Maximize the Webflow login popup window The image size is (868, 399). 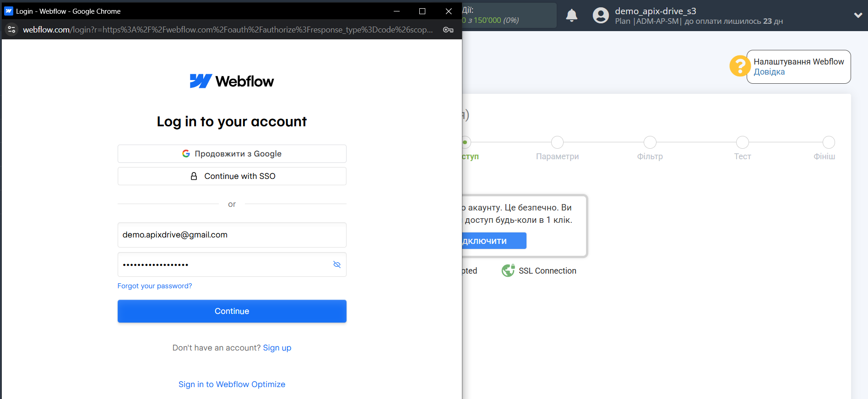[x=422, y=11]
